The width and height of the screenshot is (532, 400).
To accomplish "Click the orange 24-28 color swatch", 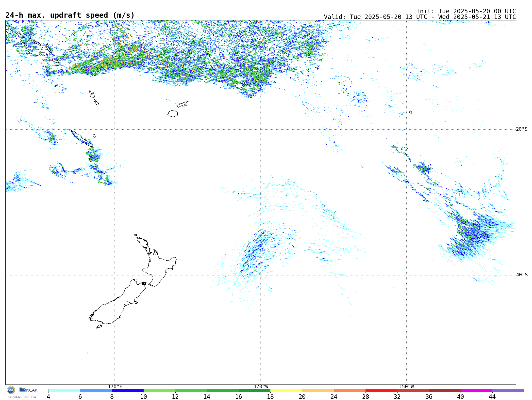I will click(350, 391).
